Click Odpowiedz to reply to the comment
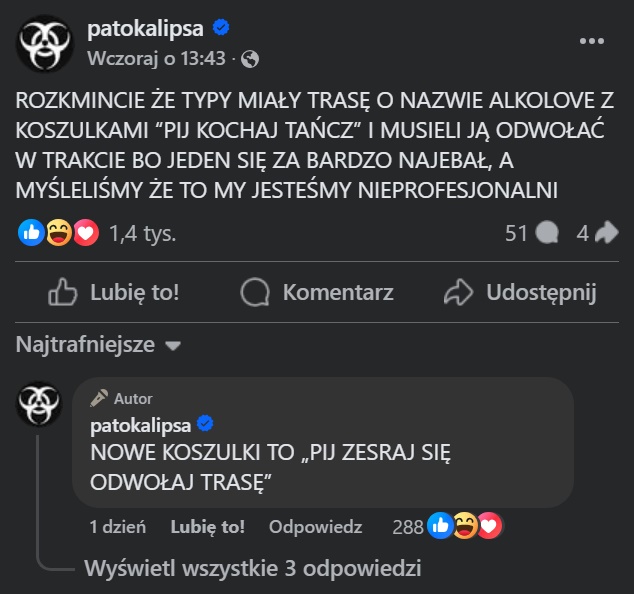The height and width of the screenshot is (594, 634). pos(315,527)
